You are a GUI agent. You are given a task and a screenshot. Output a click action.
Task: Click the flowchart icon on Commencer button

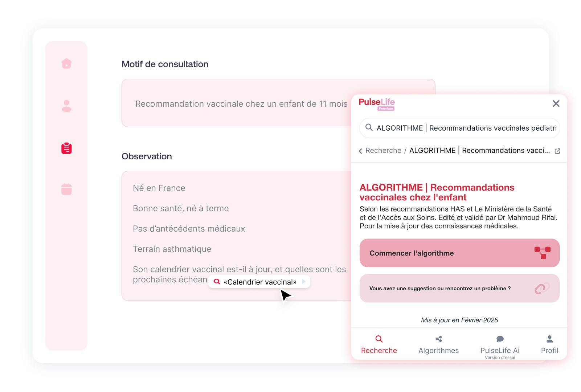pos(543,253)
